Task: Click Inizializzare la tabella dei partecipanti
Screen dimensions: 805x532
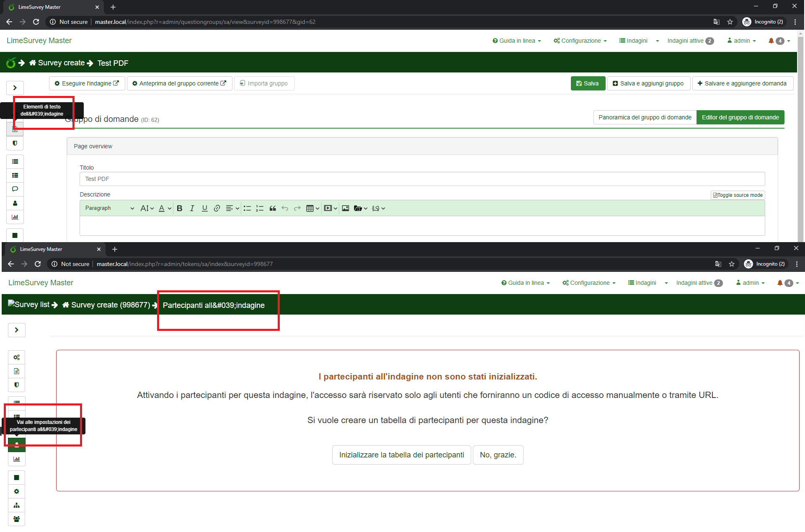Action: 401,455
